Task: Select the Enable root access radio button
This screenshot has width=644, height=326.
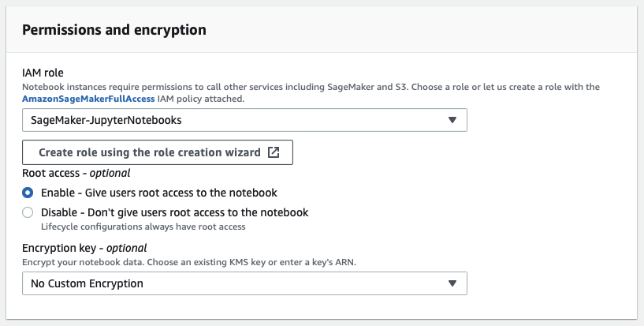Action: 28,193
